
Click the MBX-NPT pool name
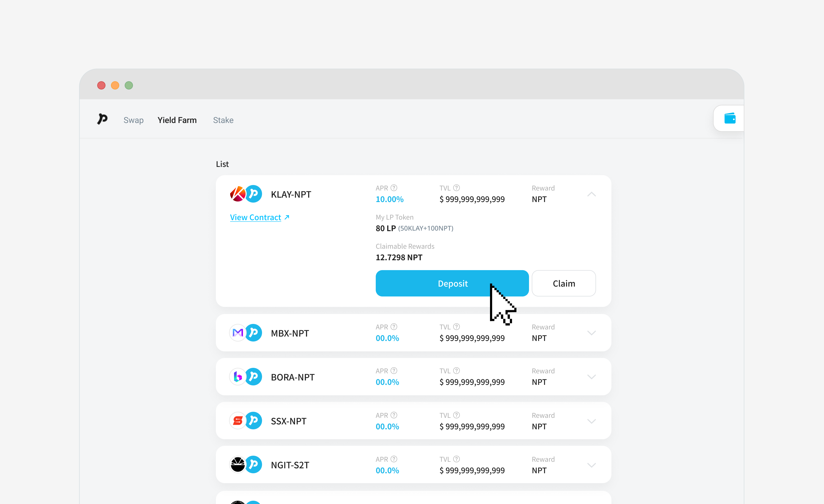pos(290,333)
